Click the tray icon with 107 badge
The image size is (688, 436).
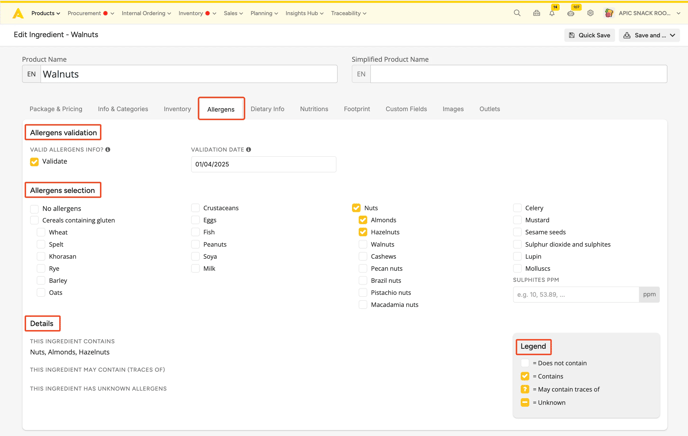click(571, 14)
